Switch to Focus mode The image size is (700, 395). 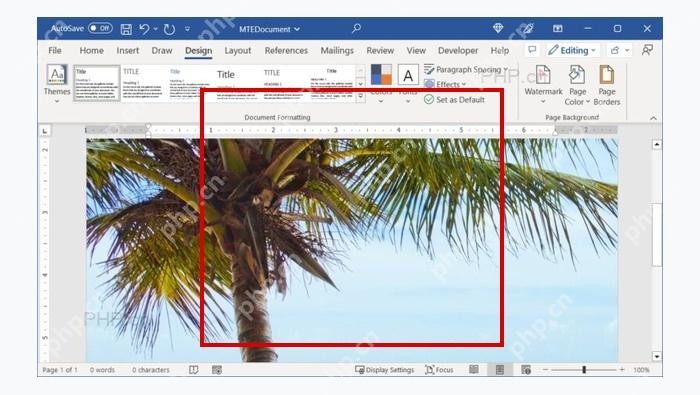[439, 370]
